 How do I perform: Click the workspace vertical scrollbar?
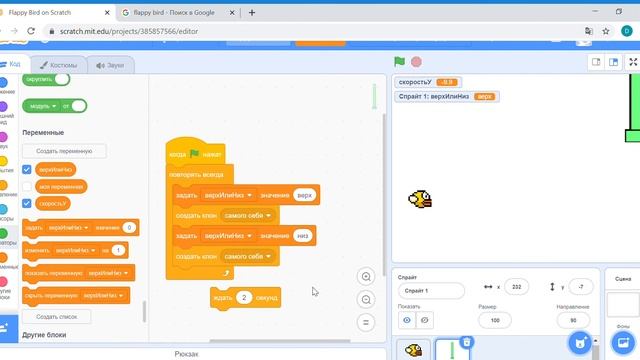pyautogui.click(x=383, y=194)
